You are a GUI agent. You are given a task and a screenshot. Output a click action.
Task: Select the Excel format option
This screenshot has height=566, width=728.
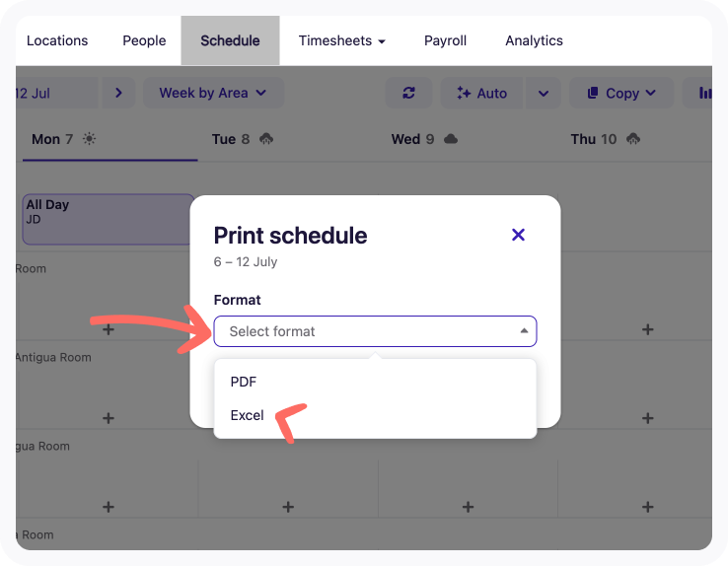248,415
